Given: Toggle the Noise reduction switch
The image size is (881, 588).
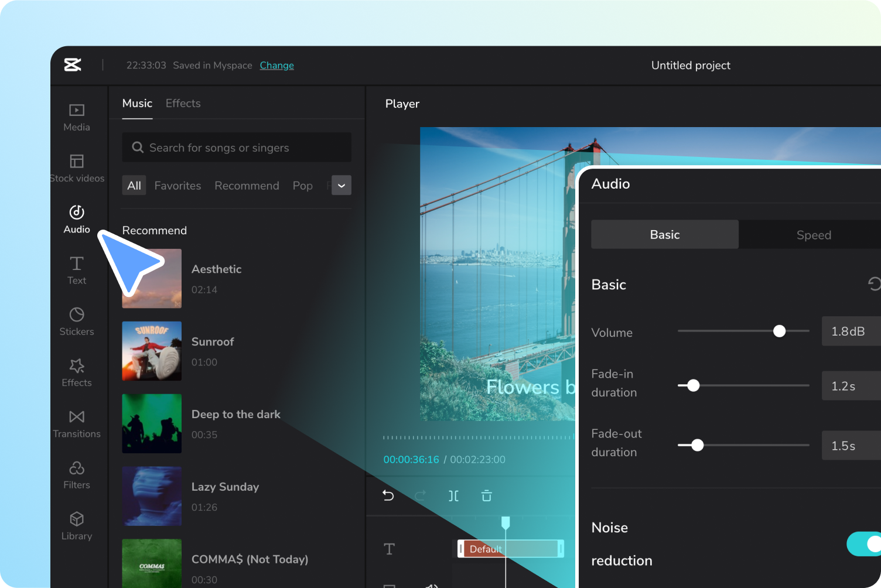Looking at the screenshot, I should (x=865, y=544).
